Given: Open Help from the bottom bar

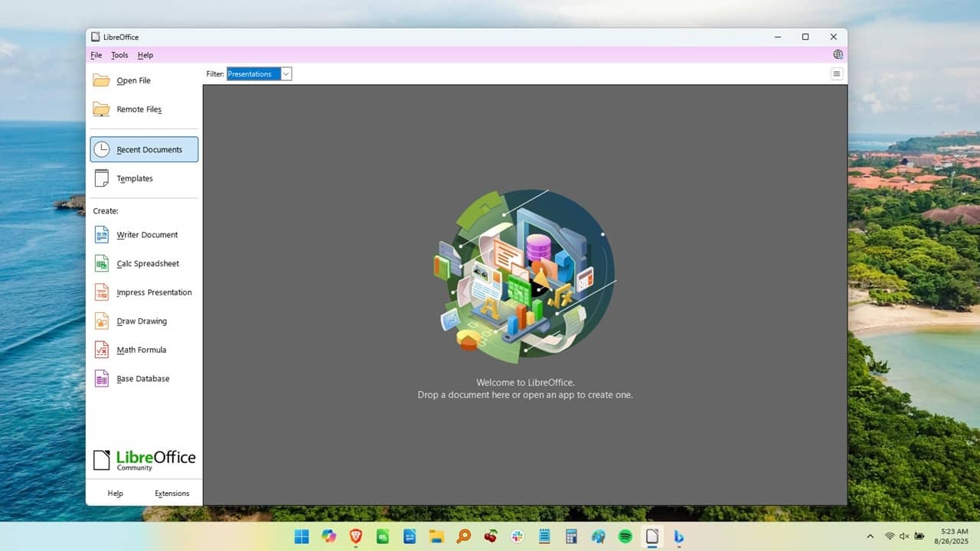Looking at the screenshot, I should tap(115, 493).
